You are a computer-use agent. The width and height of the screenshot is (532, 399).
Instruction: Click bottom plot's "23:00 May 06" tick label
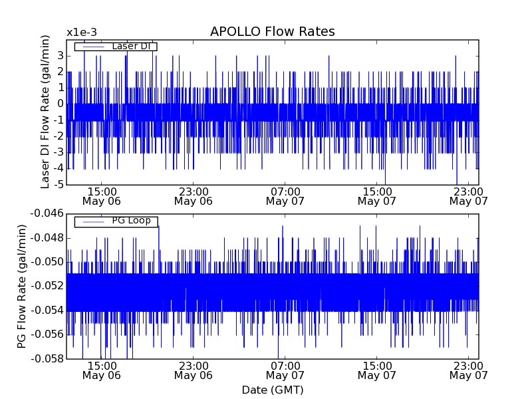coord(193,370)
